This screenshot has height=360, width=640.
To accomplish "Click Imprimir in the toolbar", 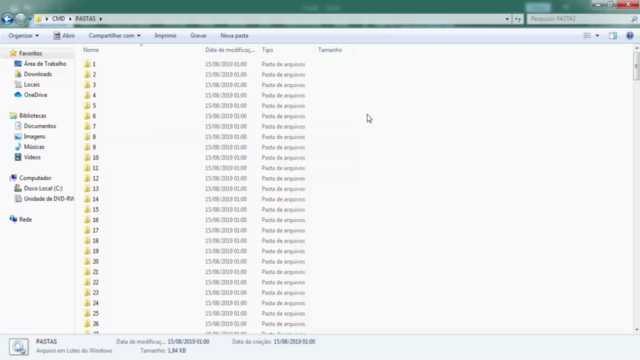I will pos(165,36).
